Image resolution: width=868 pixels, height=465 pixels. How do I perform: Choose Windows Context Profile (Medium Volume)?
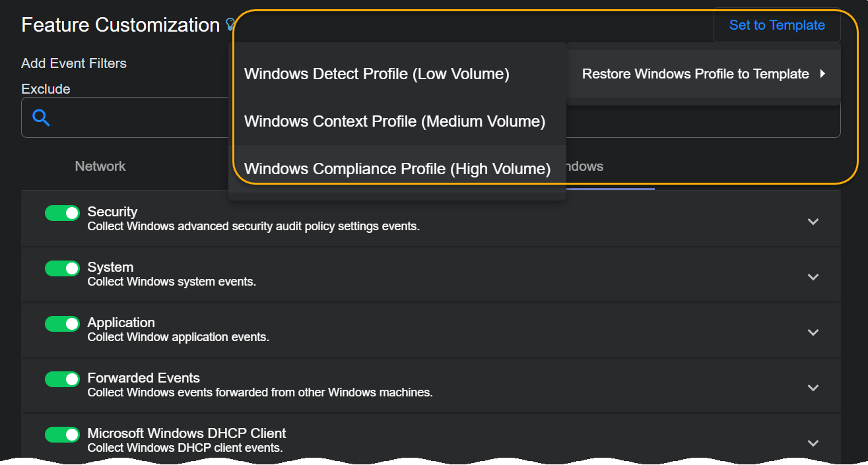(394, 121)
